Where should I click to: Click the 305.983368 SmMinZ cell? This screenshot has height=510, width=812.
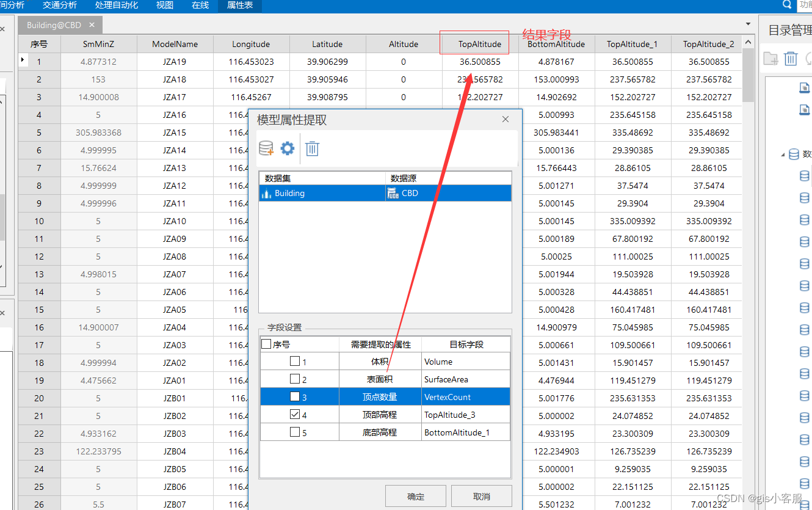[98, 133]
